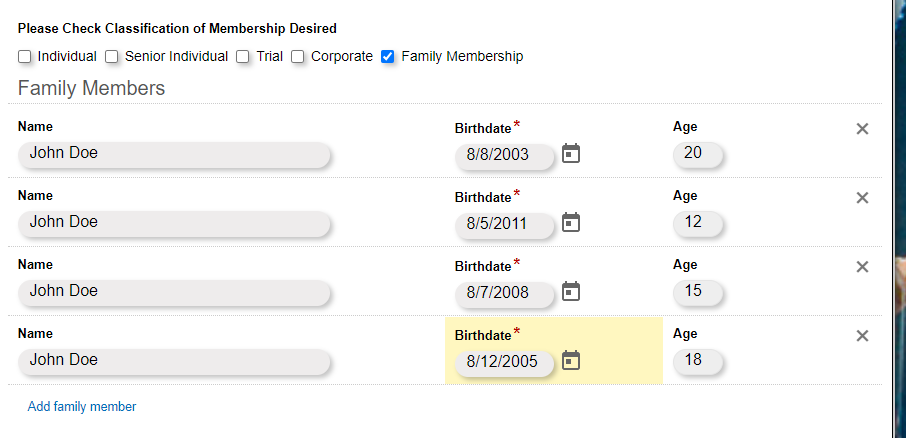
Task: Click the last family member's Name field
Action: pos(175,361)
